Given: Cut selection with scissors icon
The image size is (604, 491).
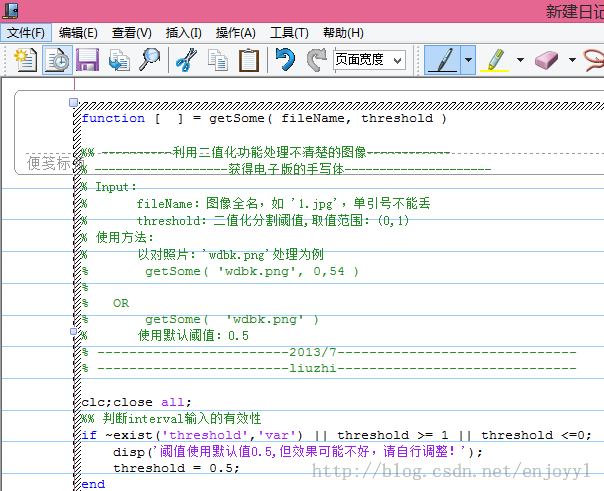Looking at the screenshot, I should tap(186, 60).
